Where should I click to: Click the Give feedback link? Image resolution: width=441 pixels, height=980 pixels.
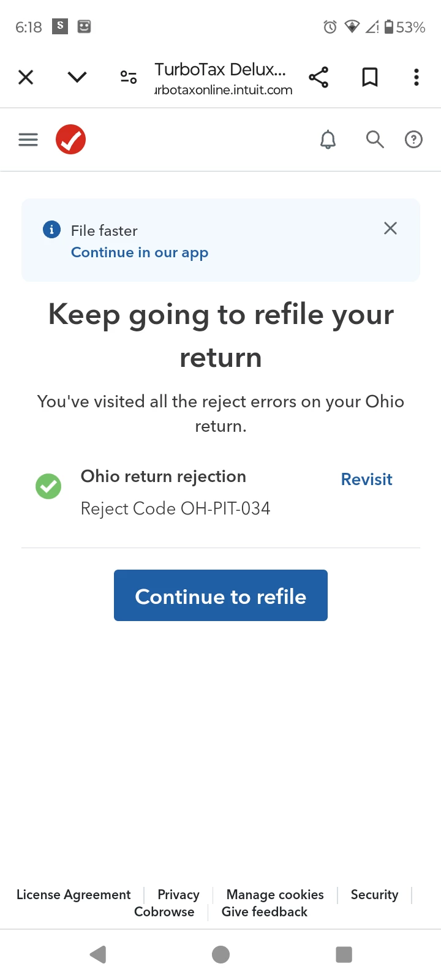[x=265, y=912]
